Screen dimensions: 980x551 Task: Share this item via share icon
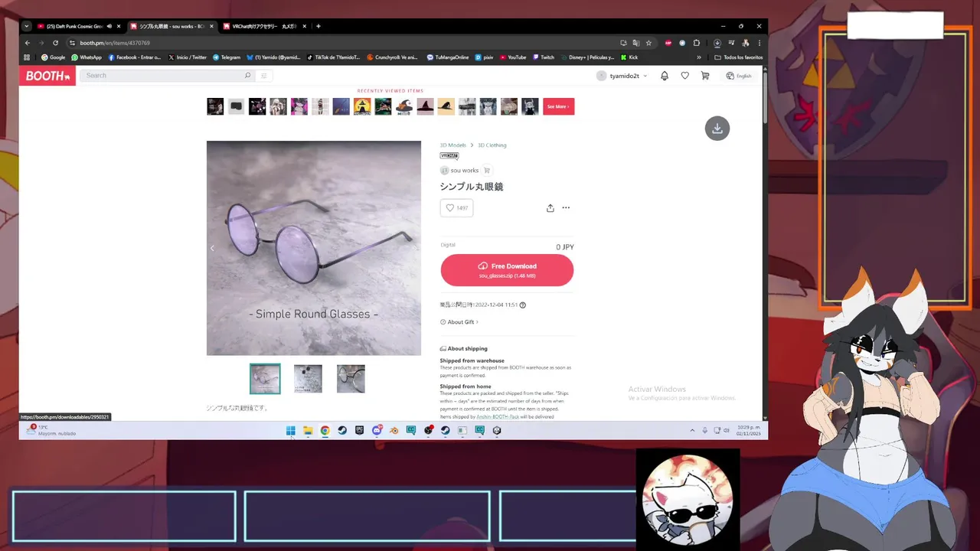pos(550,207)
